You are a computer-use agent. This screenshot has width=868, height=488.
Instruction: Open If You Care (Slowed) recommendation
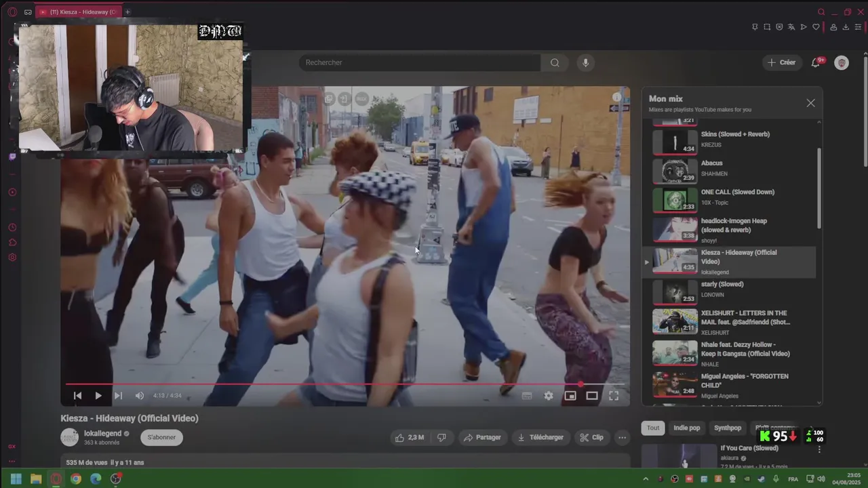pos(749,448)
